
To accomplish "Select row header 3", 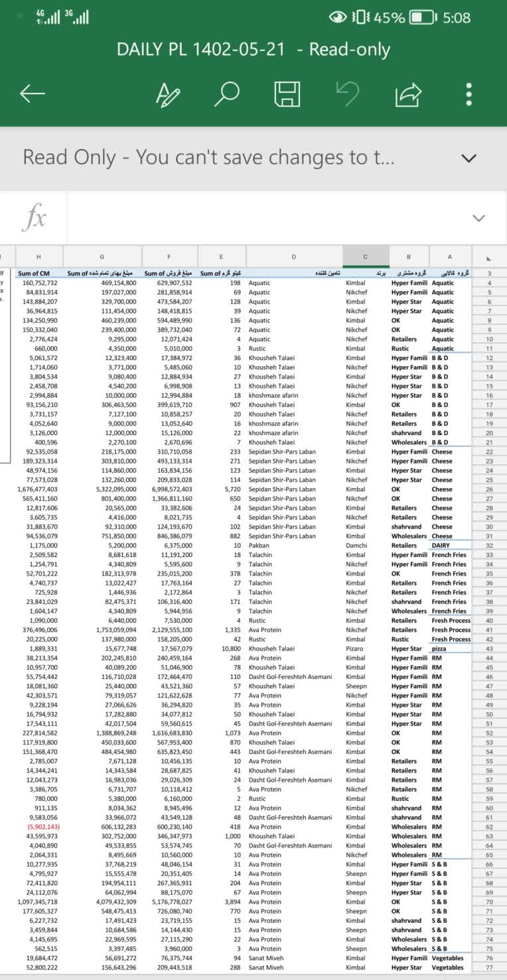I will pos(489,273).
